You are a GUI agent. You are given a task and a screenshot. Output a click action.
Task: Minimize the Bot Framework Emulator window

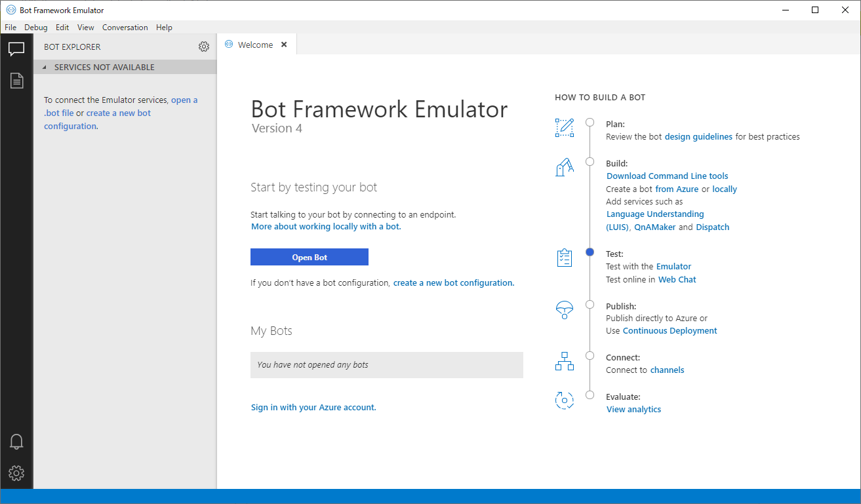(785, 10)
